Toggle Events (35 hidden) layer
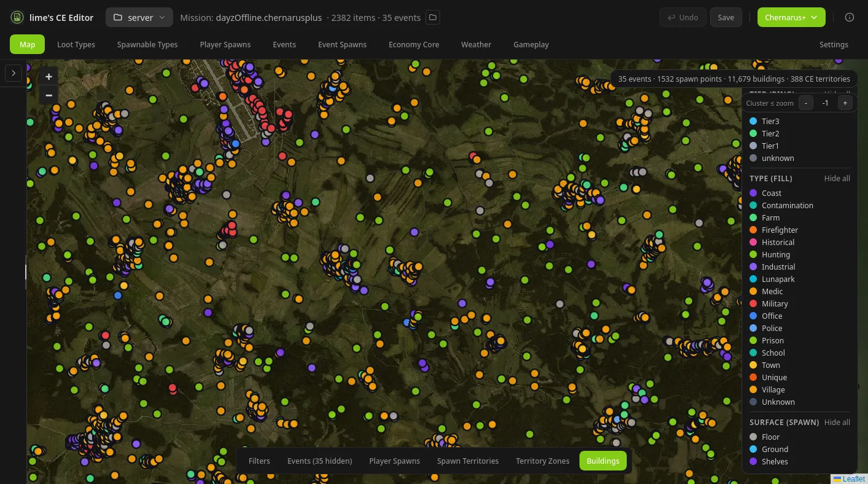 [320, 461]
